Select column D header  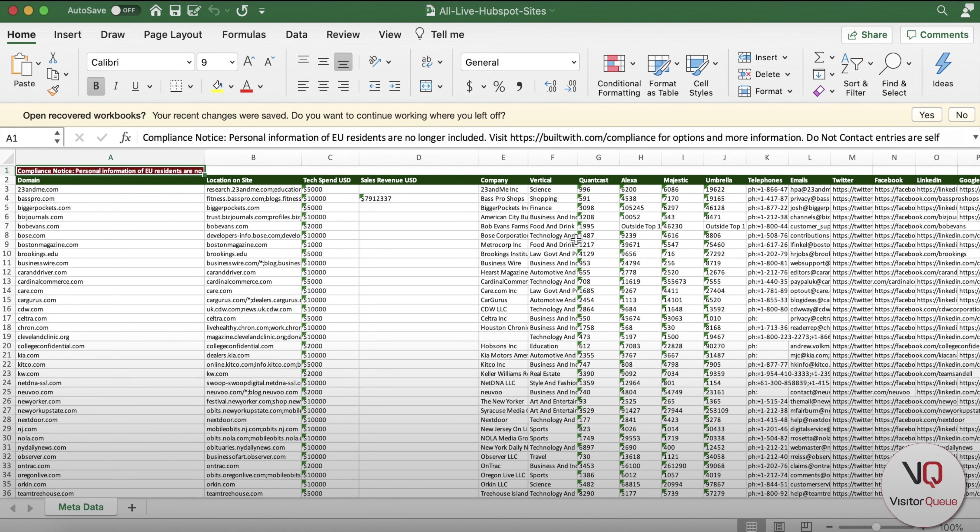click(419, 157)
